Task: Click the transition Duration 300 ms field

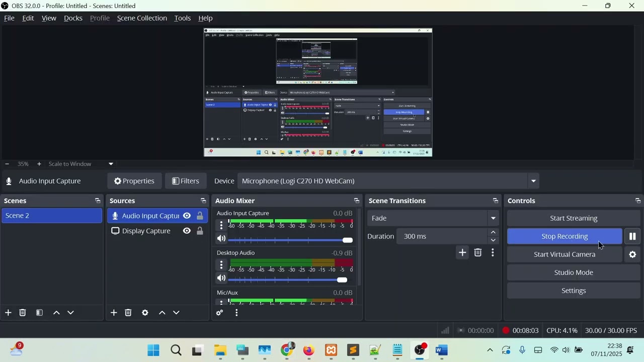Action: [x=442, y=236]
